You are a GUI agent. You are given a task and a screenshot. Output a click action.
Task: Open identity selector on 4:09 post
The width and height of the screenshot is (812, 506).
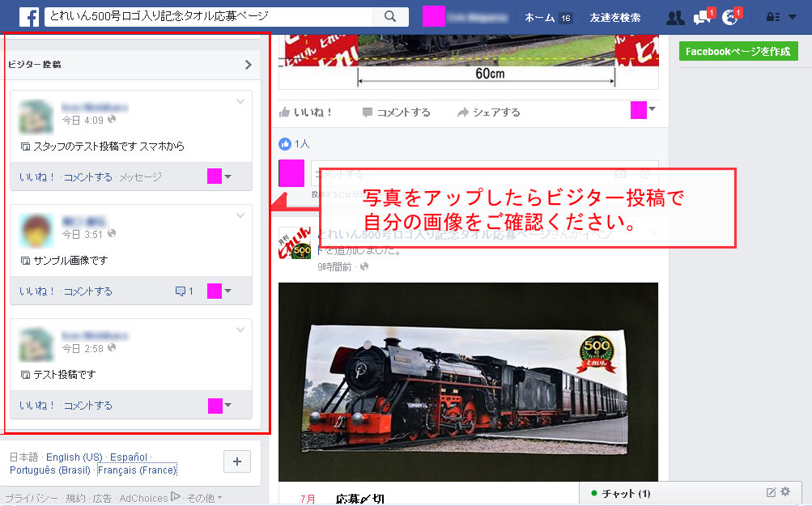point(219,176)
